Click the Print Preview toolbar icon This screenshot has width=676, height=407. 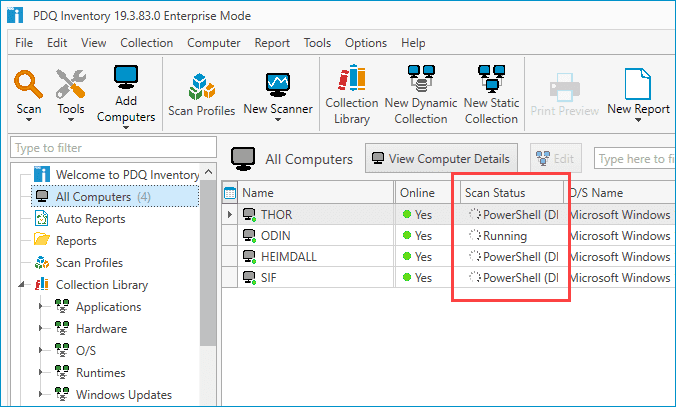(x=564, y=87)
